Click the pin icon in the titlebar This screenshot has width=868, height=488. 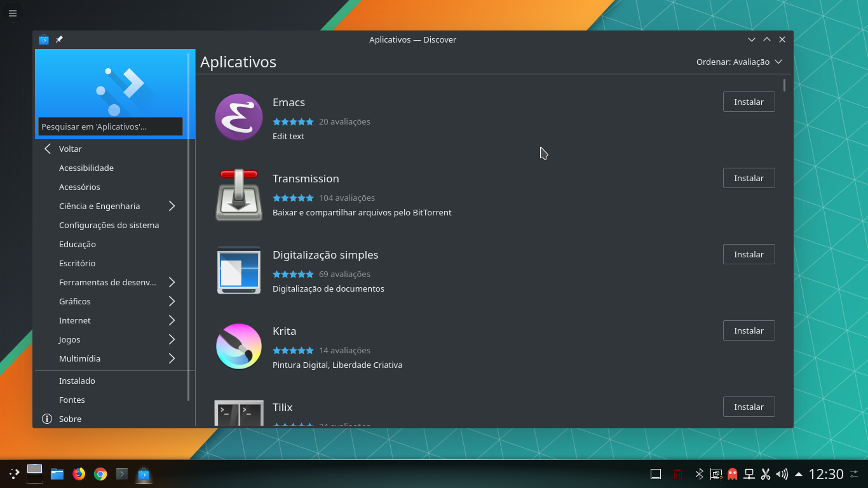pos(58,39)
